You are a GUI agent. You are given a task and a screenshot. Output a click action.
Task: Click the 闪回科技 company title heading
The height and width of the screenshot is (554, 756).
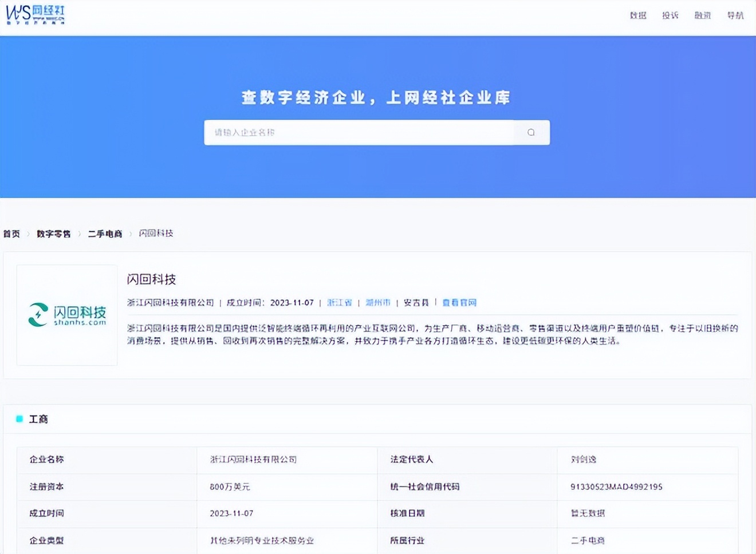151,279
